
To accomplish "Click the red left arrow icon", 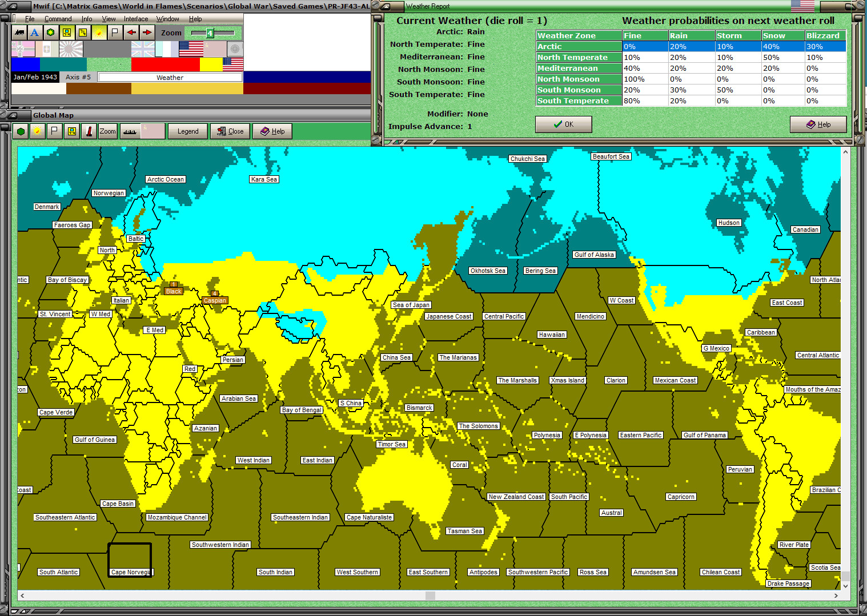I will tap(131, 33).
